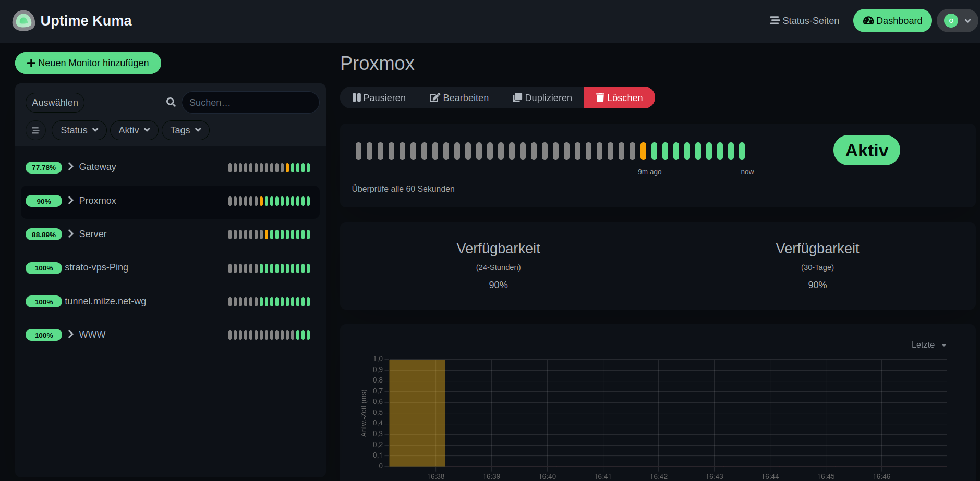Click the Proxmox page heading
The height and width of the screenshot is (481, 980).
(x=377, y=64)
